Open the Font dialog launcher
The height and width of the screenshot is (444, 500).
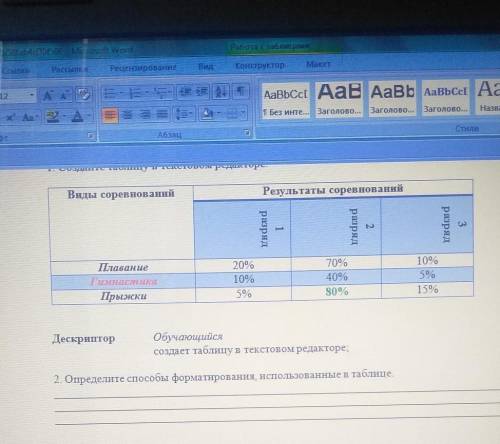tap(90, 136)
